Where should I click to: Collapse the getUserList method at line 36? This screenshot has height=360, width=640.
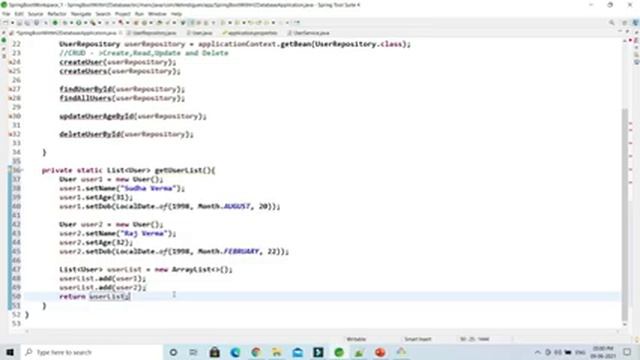pos(22,170)
